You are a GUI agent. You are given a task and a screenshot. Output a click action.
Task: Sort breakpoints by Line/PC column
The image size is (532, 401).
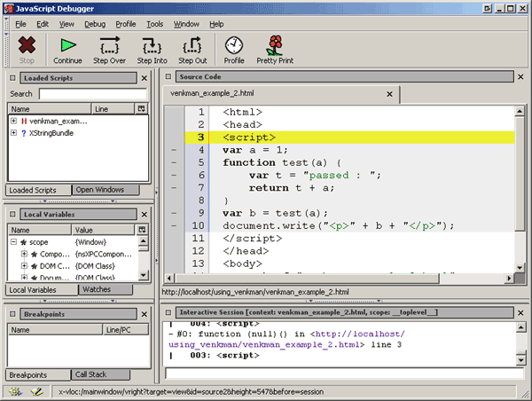[126, 330]
